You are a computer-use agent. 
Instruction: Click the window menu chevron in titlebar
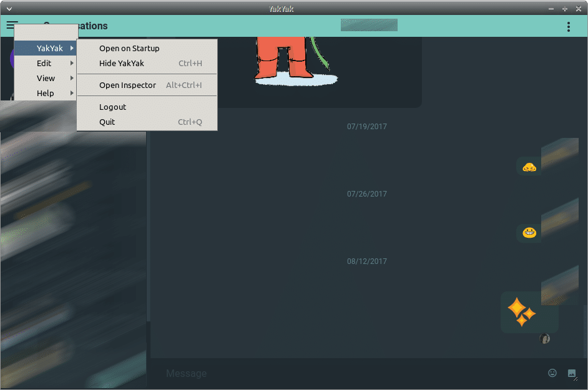(9, 9)
